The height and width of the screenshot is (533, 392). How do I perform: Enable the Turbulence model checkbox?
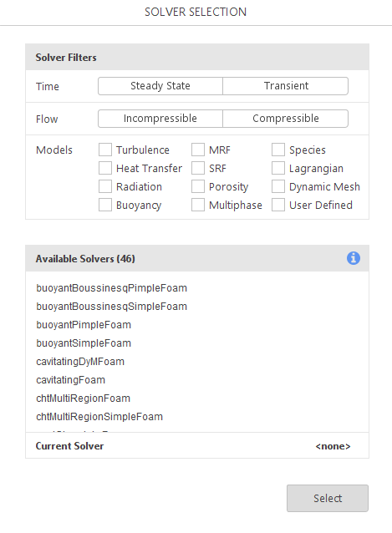tap(105, 150)
